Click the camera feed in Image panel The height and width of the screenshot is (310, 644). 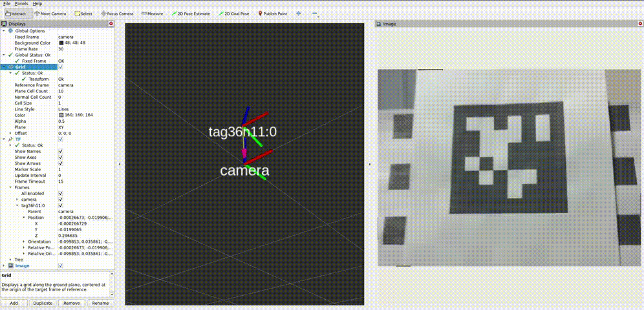[x=510, y=168]
